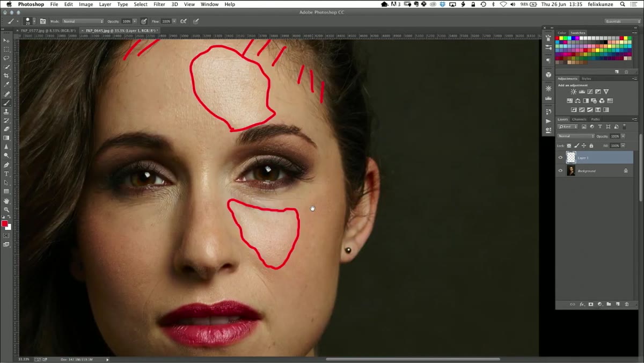
Task: Switch to the Styles tab
Action: coord(586,78)
